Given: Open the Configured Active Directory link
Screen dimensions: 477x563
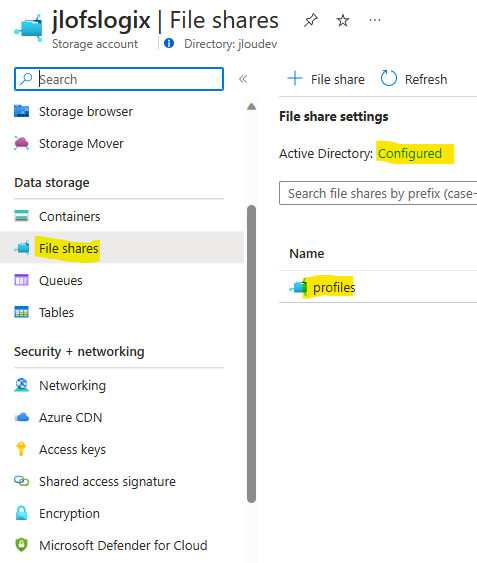Looking at the screenshot, I should pyautogui.click(x=410, y=154).
